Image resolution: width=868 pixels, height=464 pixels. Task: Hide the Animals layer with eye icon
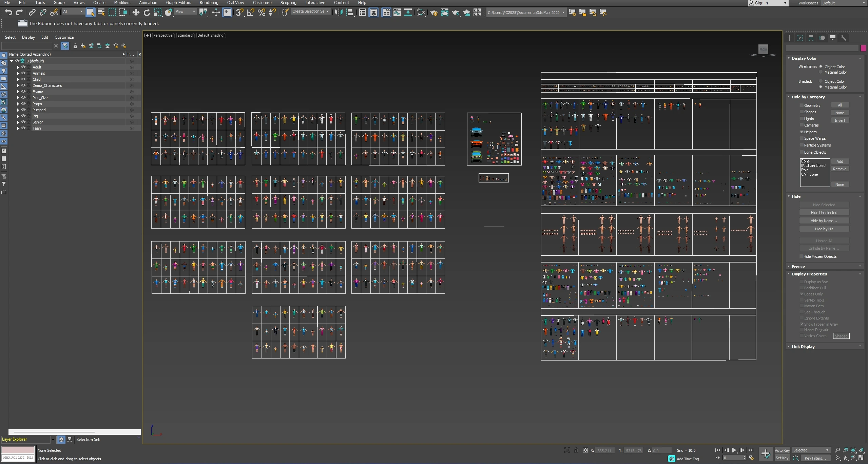click(23, 73)
